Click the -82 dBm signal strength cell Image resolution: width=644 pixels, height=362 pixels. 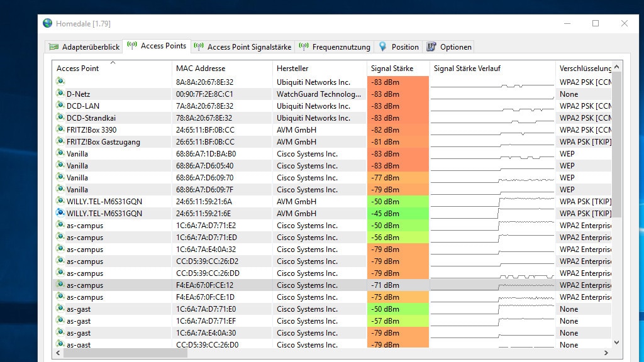point(398,129)
